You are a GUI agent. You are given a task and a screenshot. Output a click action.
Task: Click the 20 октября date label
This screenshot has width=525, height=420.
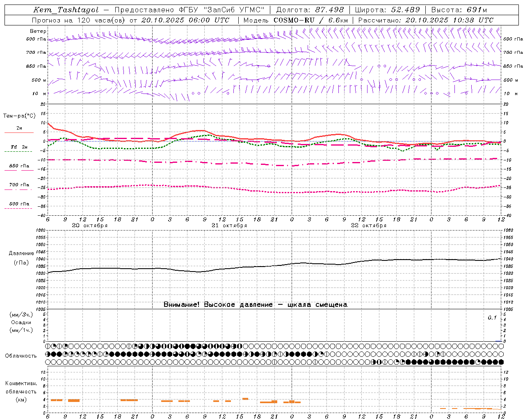tap(90, 226)
